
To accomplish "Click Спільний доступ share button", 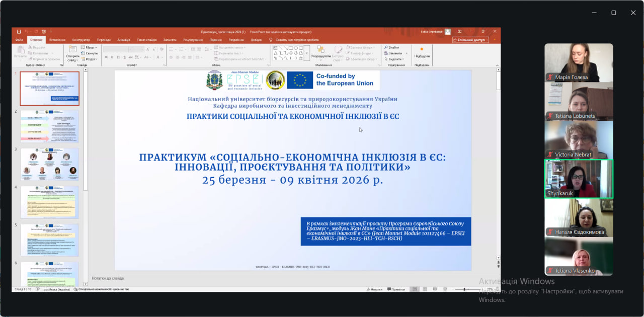I will pyautogui.click(x=470, y=40).
